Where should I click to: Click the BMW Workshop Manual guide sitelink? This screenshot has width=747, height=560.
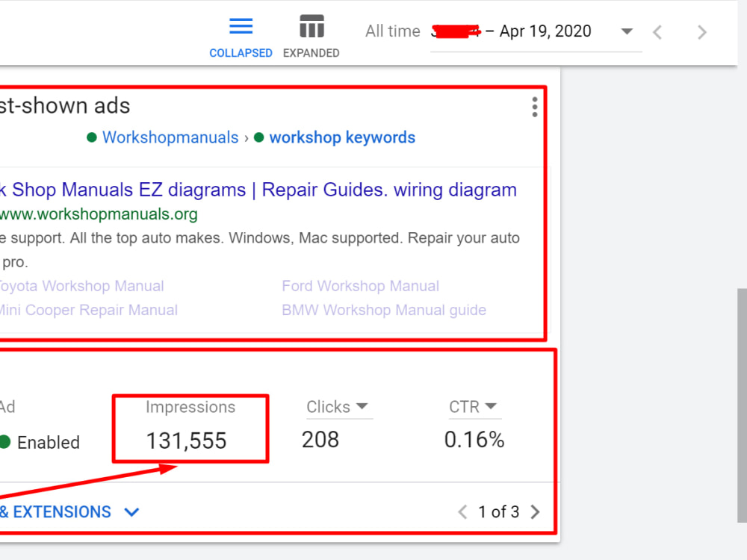[x=384, y=310]
